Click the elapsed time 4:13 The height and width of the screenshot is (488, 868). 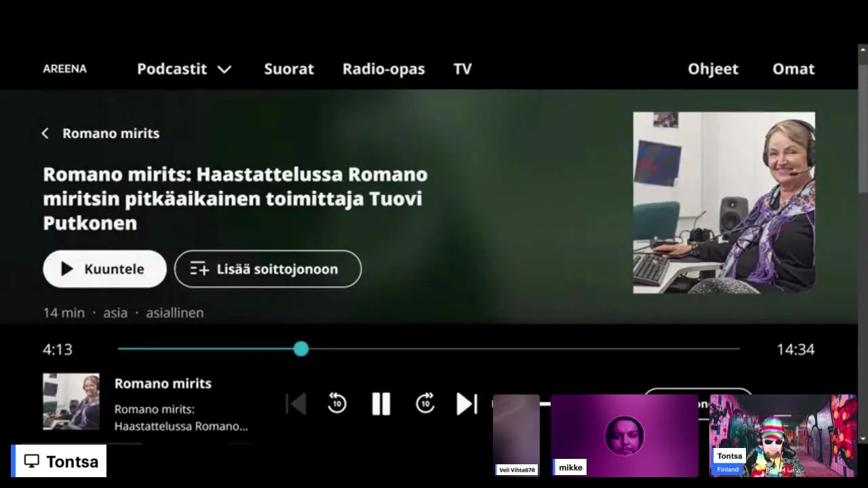(x=58, y=349)
